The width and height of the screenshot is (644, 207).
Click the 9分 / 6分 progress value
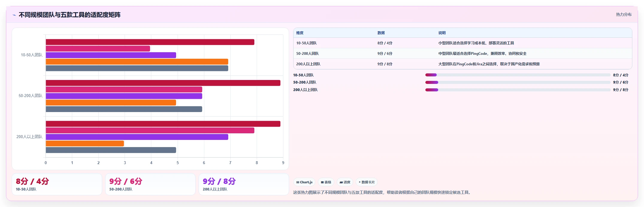tap(621, 82)
